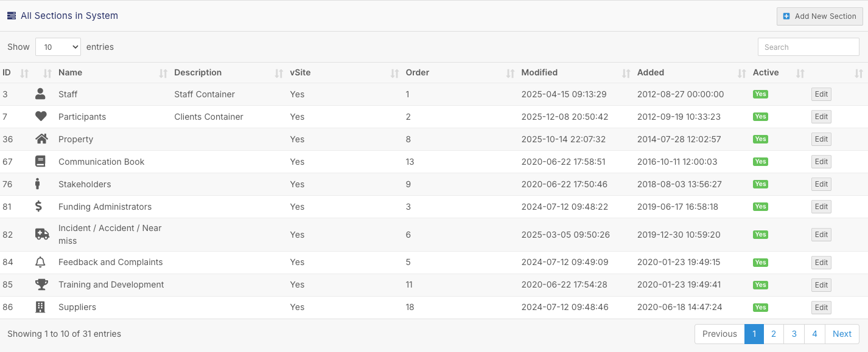Click the Property house icon
This screenshot has height=352, width=868.
[x=41, y=139]
